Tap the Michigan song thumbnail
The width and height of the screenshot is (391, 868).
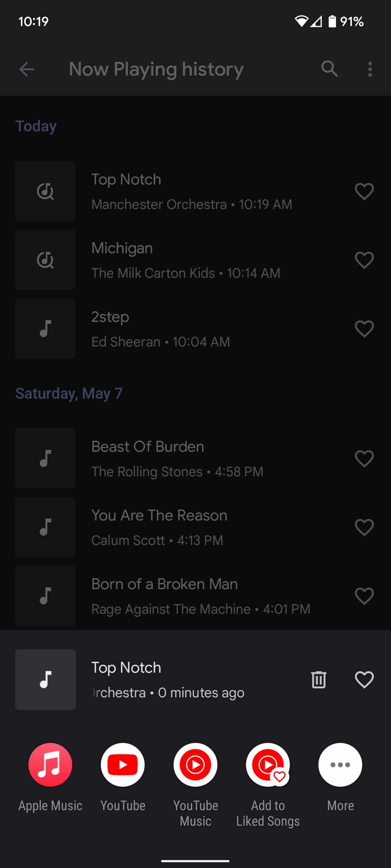[45, 260]
